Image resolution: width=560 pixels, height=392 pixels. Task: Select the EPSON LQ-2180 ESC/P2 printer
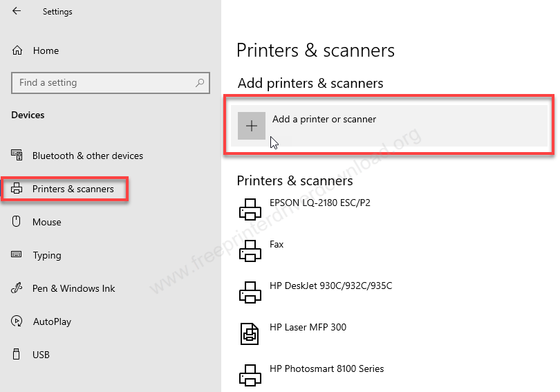coord(319,203)
